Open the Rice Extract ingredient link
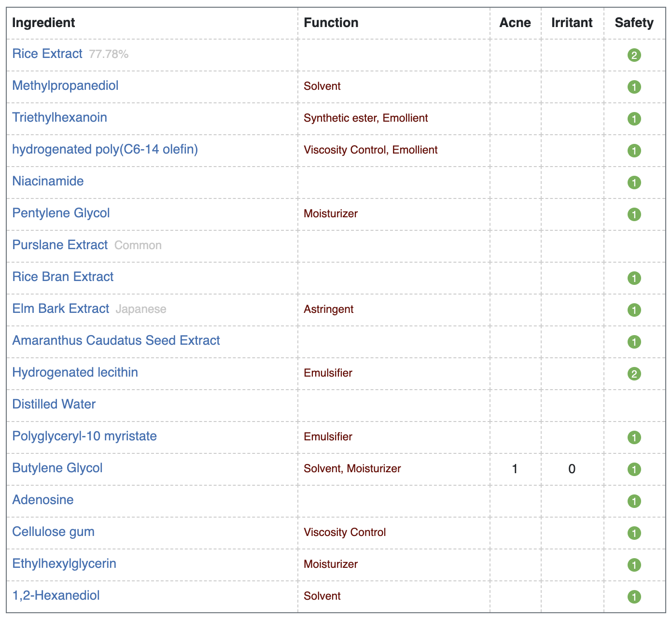This screenshot has width=672, height=619. [47, 54]
